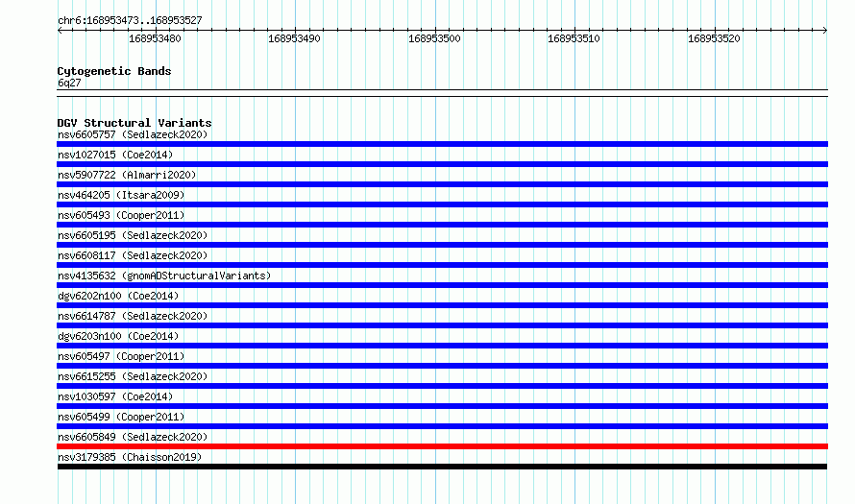855x504 pixels.
Task: Click the chr6:168953473..168953527 region label
Action: (x=130, y=20)
